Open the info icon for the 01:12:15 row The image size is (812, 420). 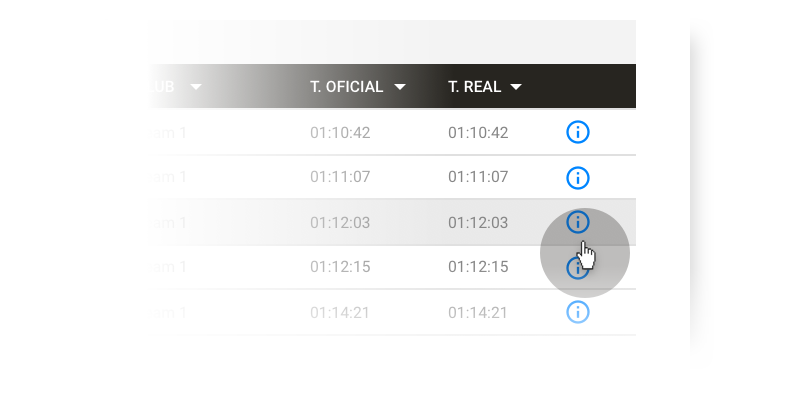(577, 268)
